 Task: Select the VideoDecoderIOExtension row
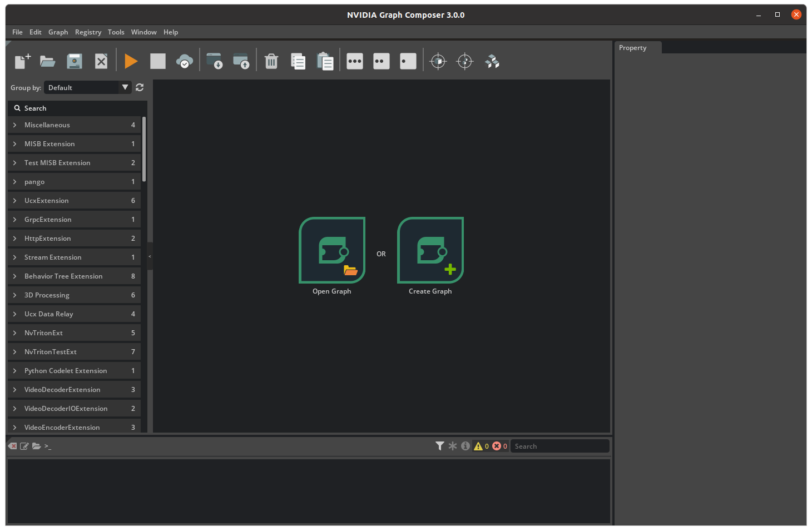75,409
